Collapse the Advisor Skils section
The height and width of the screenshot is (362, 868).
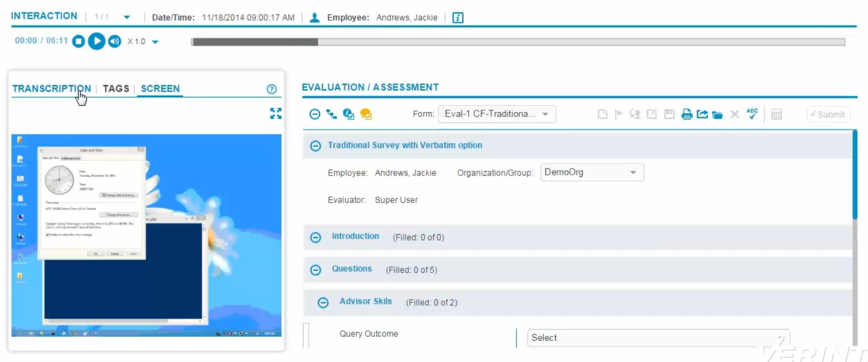click(x=323, y=302)
